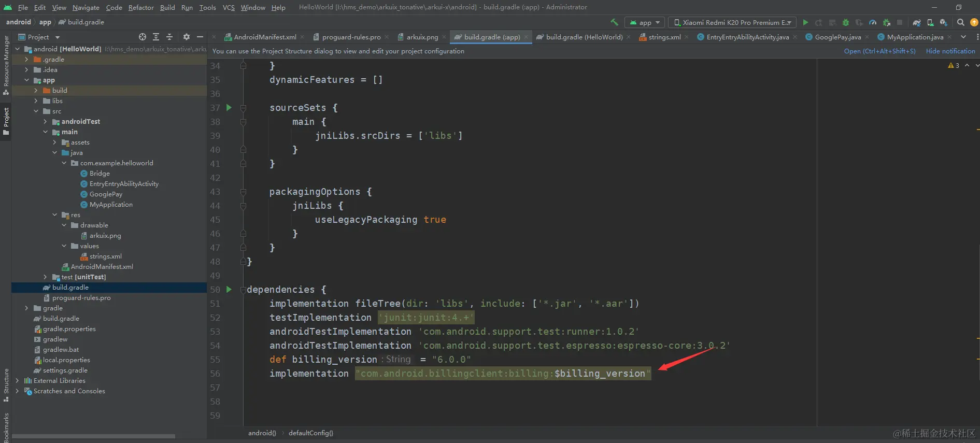Click Next Highlighted Error down arrow
Screen dimensions: 980x443
(977, 65)
